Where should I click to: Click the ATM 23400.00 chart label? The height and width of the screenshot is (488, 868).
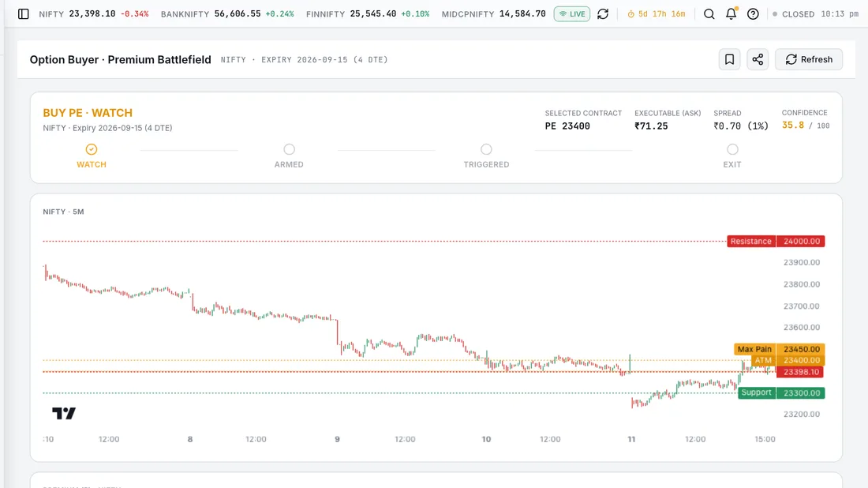[788, 360]
